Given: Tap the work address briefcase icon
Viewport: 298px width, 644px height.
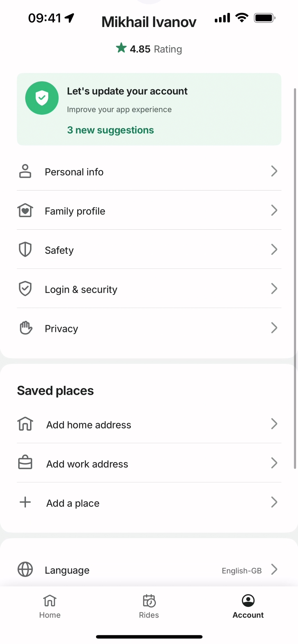Looking at the screenshot, I should pyautogui.click(x=25, y=463).
